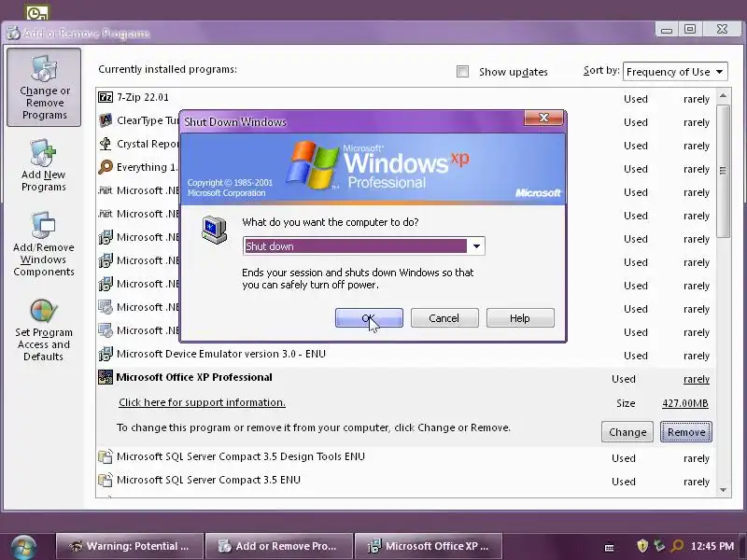Switch to Add or Remove Programs taskbar button
747x560 pixels.
coord(278,546)
